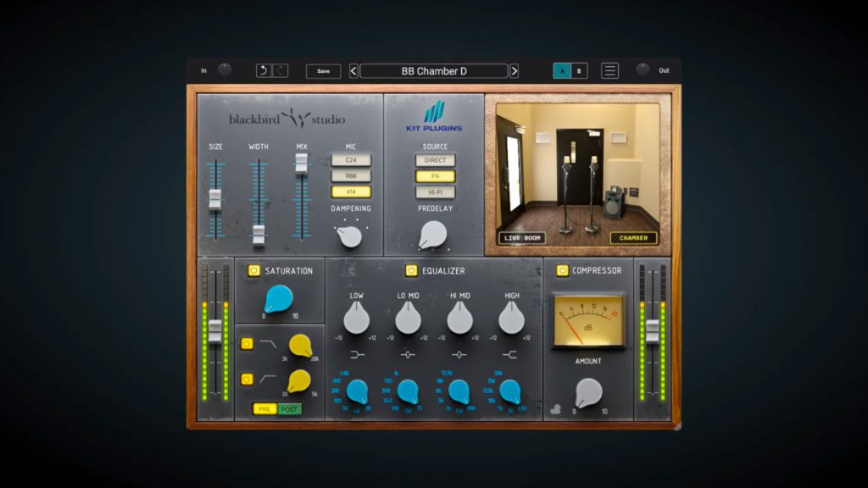This screenshot has width=868, height=488.
Task: Open the BB Chamber D preset list
Action: click(434, 71)
